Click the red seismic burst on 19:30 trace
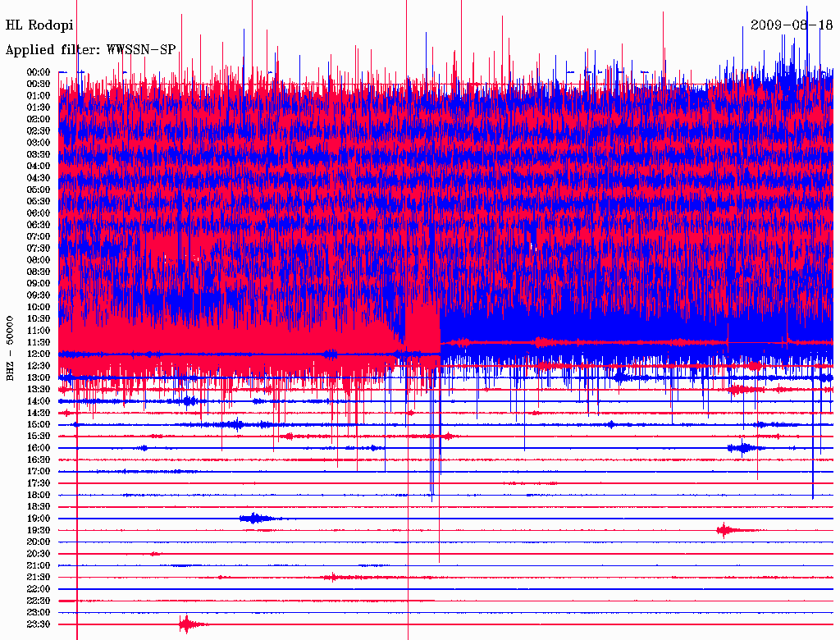 tap(725, 530)
